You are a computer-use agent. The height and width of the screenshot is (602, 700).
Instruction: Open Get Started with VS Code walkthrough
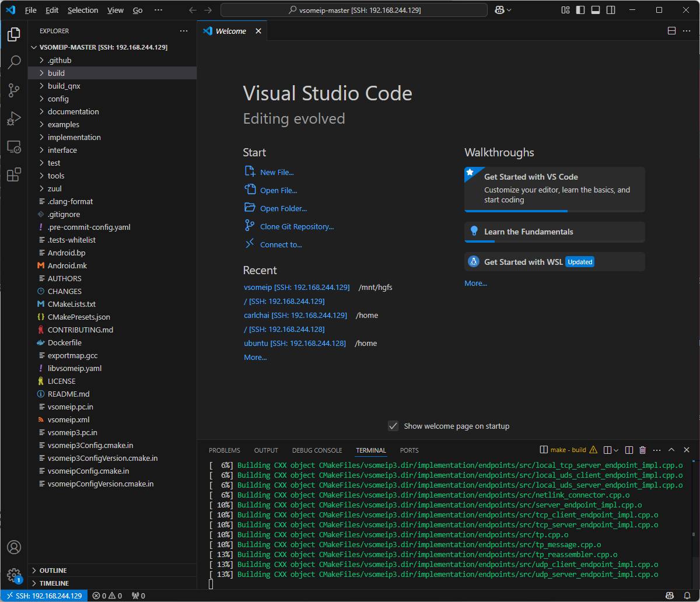pos(555,189)
